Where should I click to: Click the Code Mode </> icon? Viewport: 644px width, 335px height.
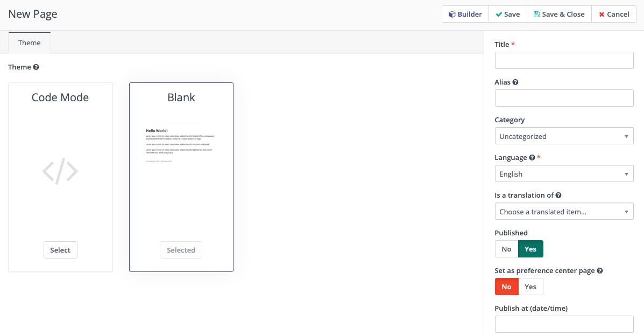(60, 171)
